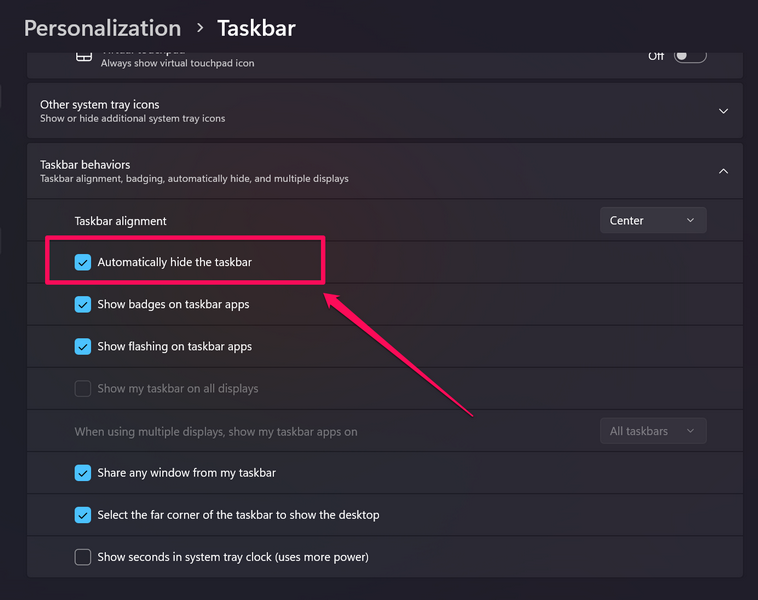Click the Taskbar behaviors heading text
The image size is (758, 600).
coord(85,164)
